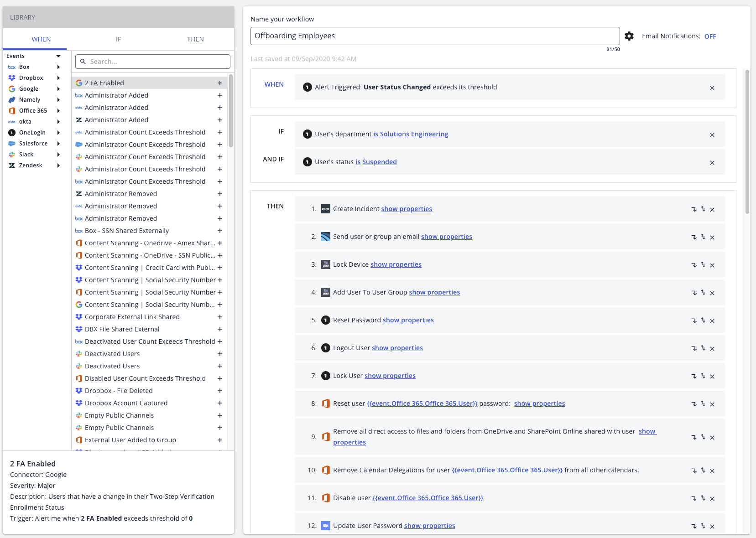The width and height of the screenshot is (756, 538).
Task: Select Deactivated User Count Exceeds Threshold
Action: coord(150,341)
